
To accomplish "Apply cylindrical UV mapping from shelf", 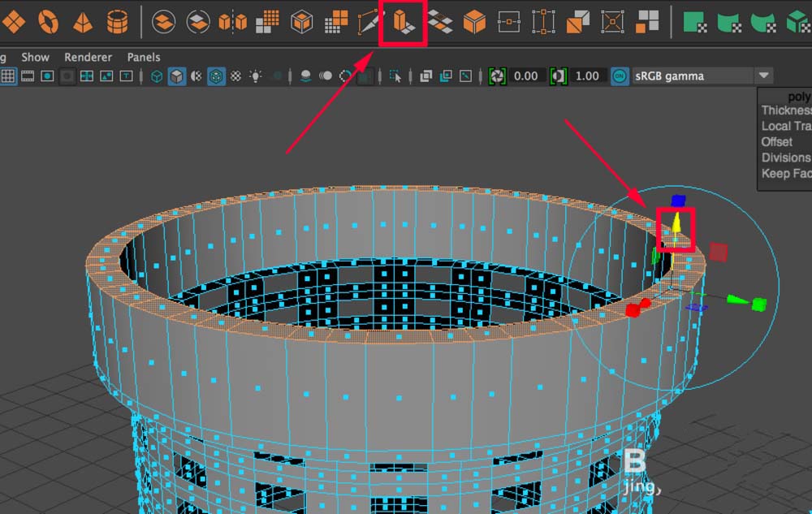I will point(729,22).
